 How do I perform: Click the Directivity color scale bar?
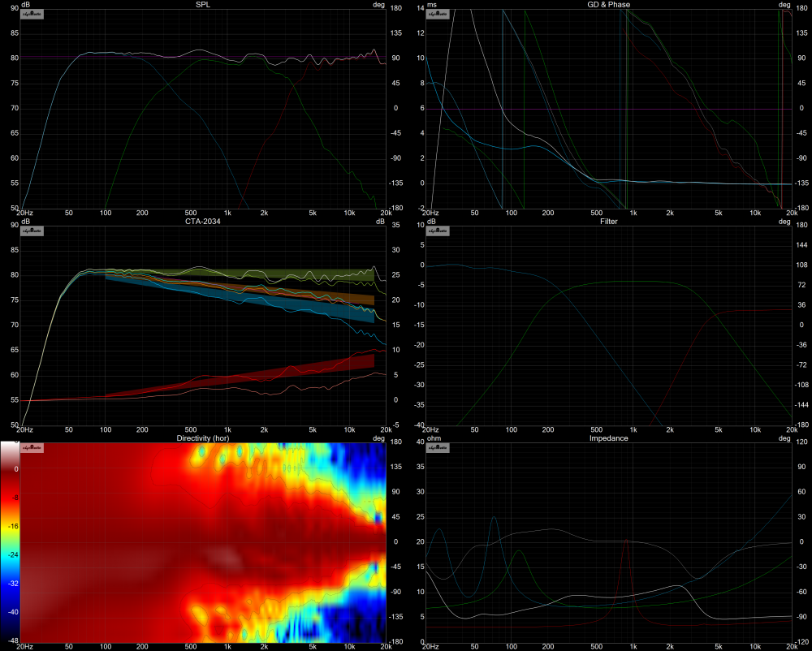[10, 542]
